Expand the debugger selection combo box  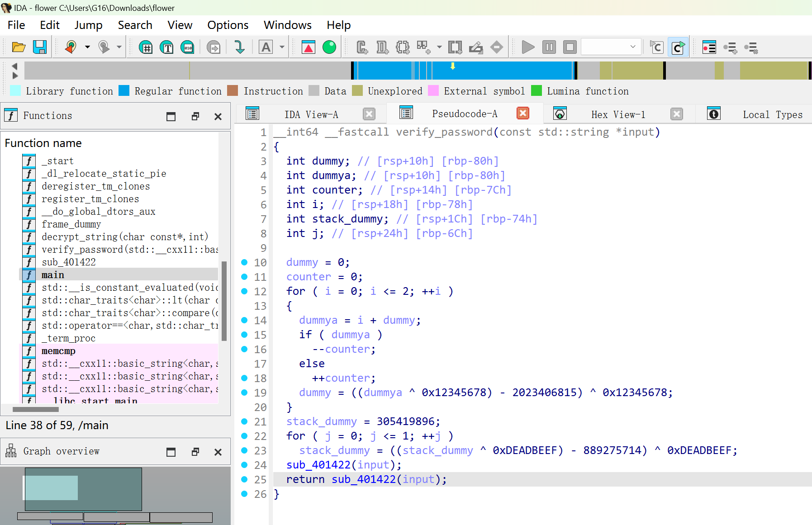click(x=632, y=47)
